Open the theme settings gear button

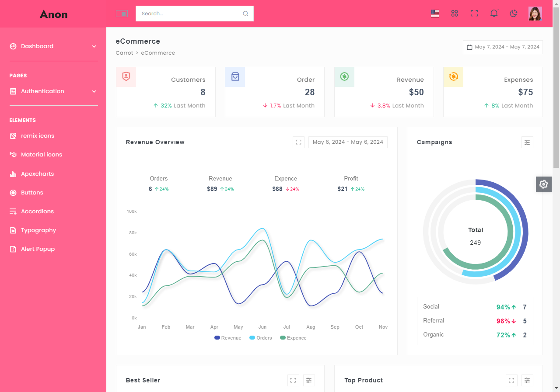pos(544,184)
